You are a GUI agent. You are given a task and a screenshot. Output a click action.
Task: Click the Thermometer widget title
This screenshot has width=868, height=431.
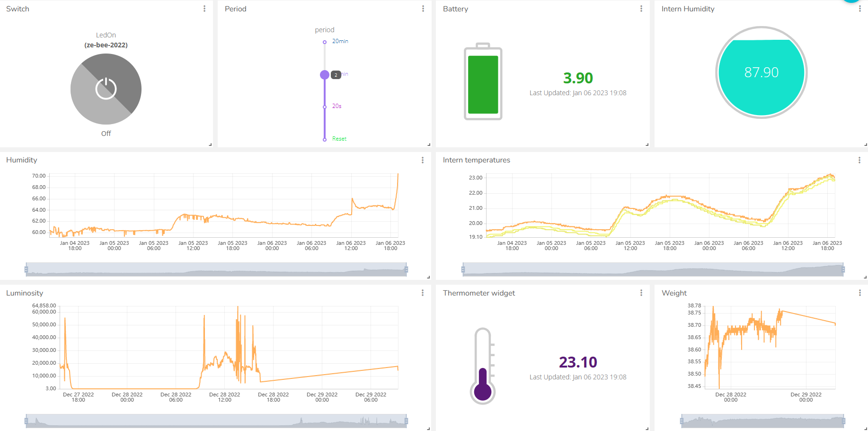pos(479,293)
